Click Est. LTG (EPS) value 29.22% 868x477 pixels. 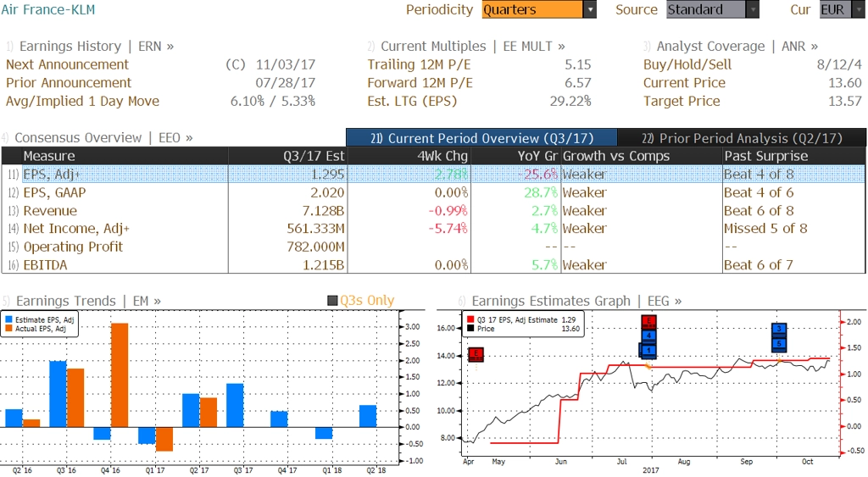[x=570, y=102]
